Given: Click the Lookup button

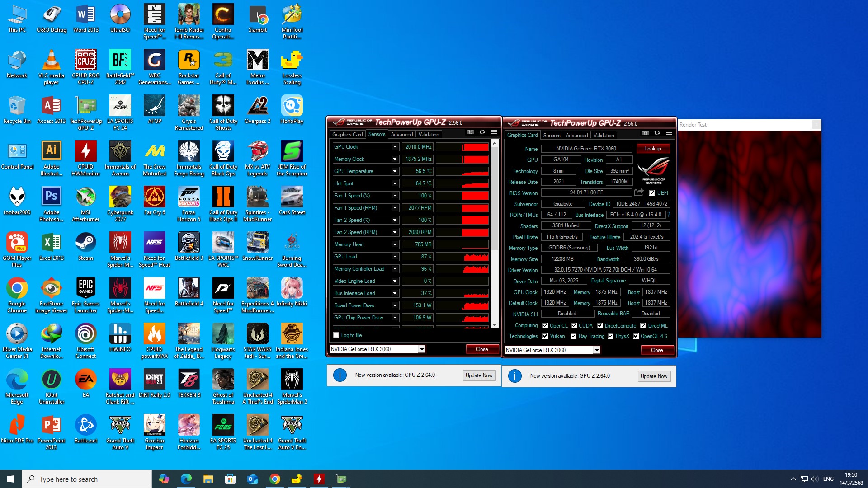Looking at the screenshot, I should (653, 149).
